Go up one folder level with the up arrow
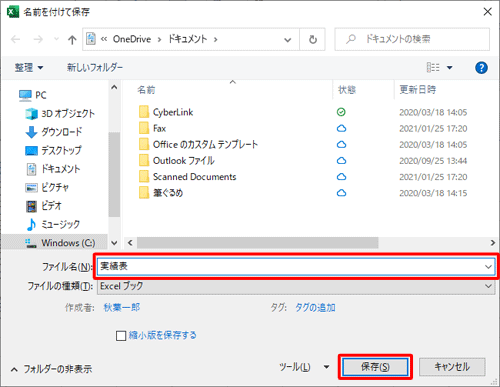 point(72,40)
